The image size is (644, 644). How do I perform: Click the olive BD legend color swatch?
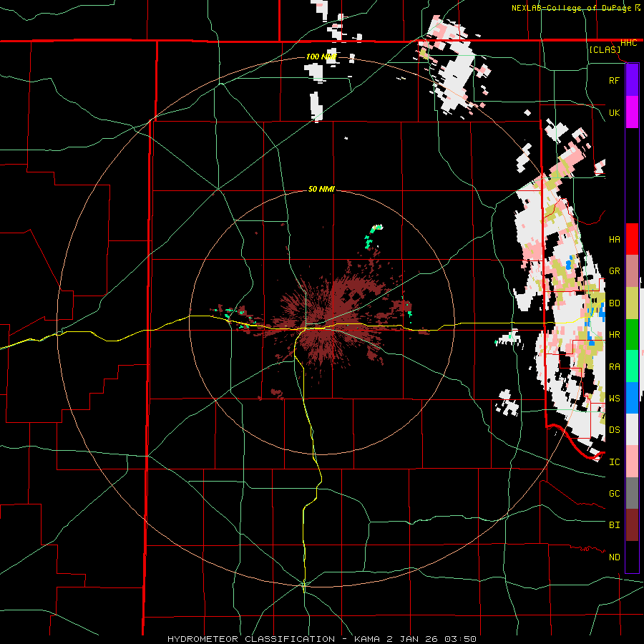click(x=632, y=303)
